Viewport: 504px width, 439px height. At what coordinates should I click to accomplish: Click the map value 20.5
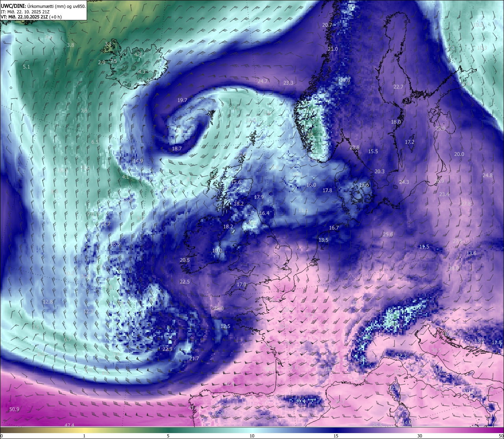click(185, 260)
